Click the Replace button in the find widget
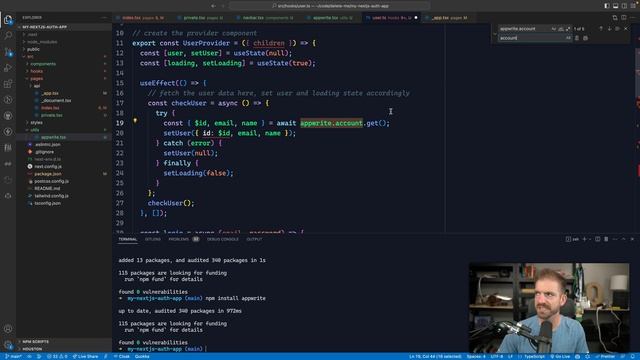This screenshot has width=640, height=360. click(x=577, y=38)
